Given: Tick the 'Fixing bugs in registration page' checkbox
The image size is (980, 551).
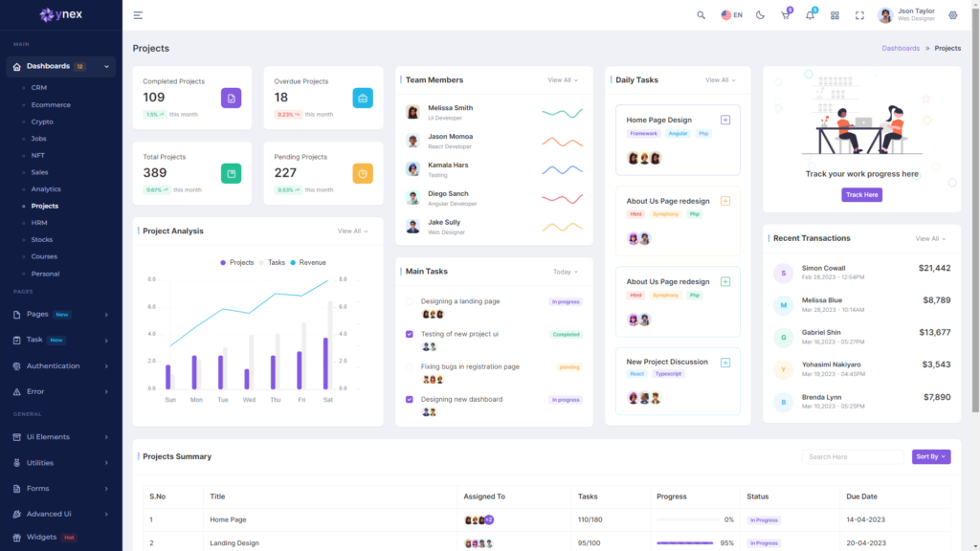Looking at the screenshot, I should click(x=410, y=366).
